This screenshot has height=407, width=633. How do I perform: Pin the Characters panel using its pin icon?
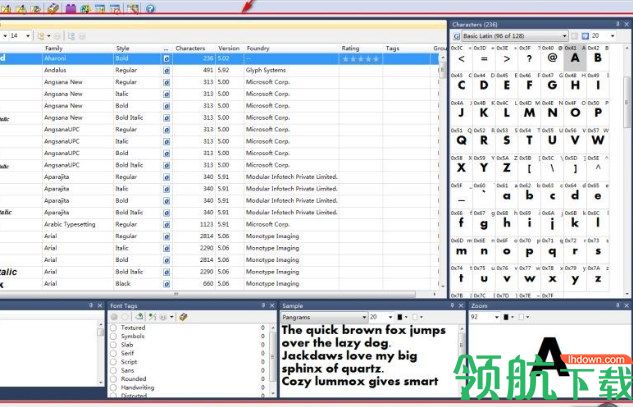pyautogui.click(x=618, y=24)
